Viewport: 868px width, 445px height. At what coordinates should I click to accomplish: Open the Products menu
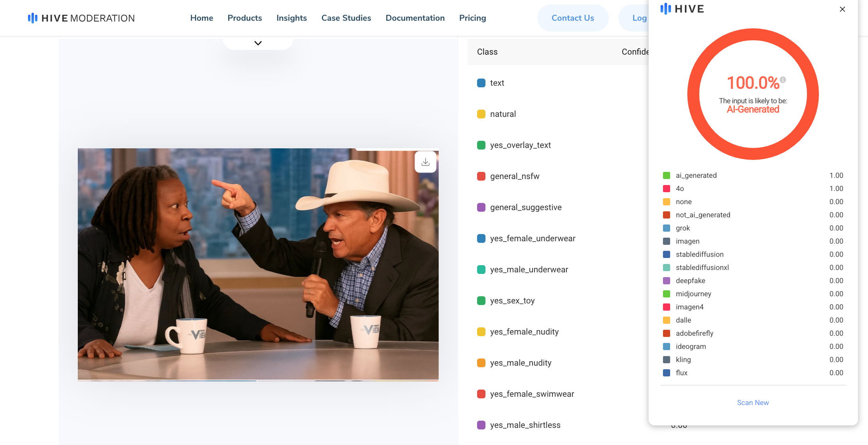[245, 18]
